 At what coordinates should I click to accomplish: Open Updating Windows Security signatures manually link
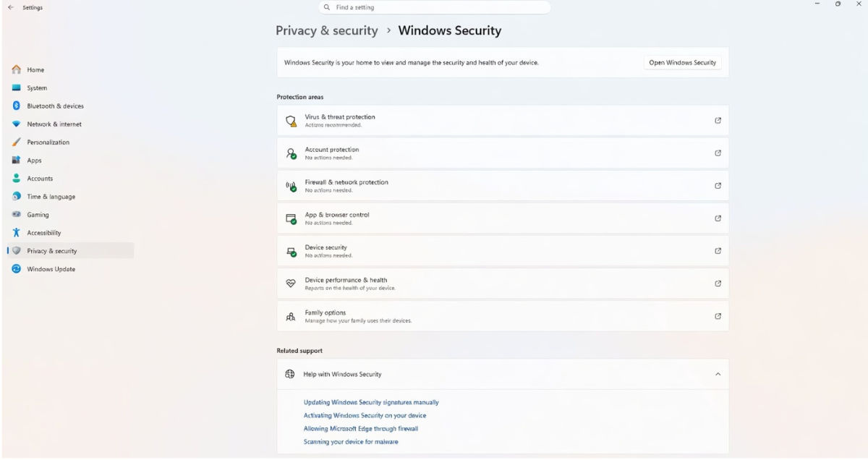pyautogui.click(x=371, y=402)
